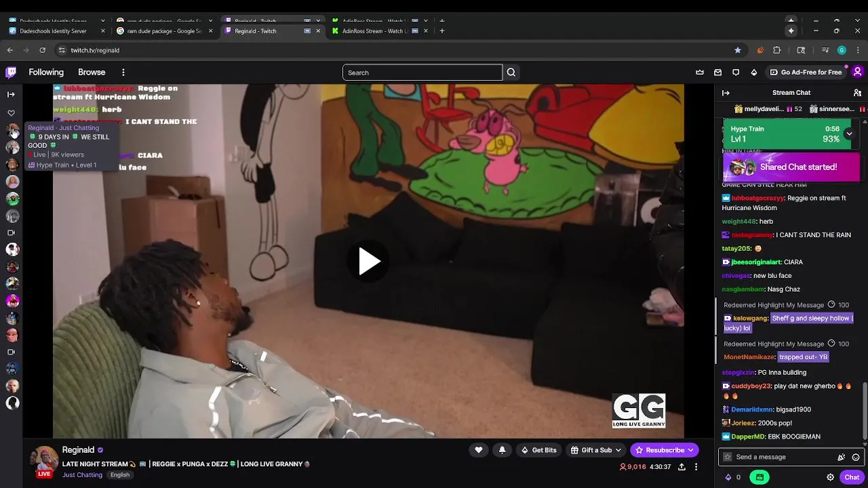Image resolution: width=868 pixels, height=488 pixels.
Task: Open Chrome three-dot menu
Action: [x=857, y=50]
